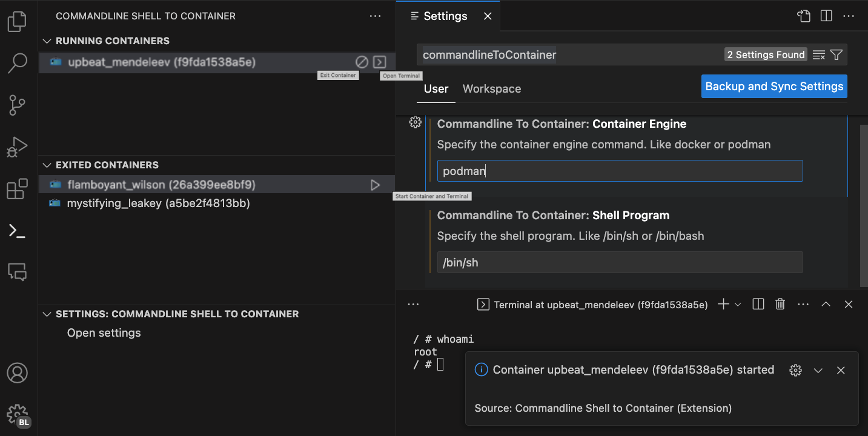Image resolution: width=868 pixels, height=436 pixels.
Task: Open the Extensions view in activity bar
Action: tap(17, 189)
